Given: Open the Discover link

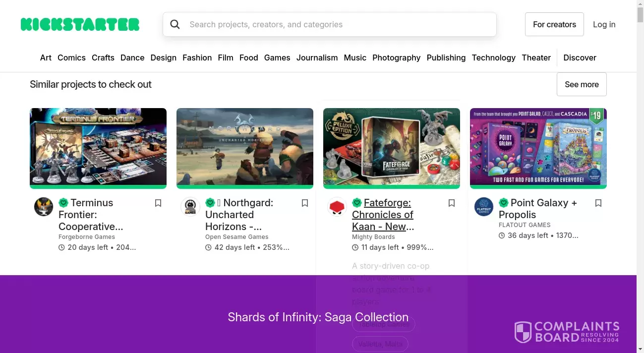Looking at the screenshot, I should coord(580,58).
